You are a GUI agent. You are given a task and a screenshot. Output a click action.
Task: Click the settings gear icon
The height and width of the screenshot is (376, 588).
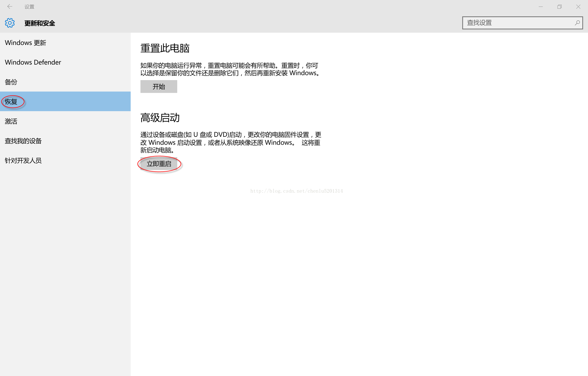pos(10,23)
